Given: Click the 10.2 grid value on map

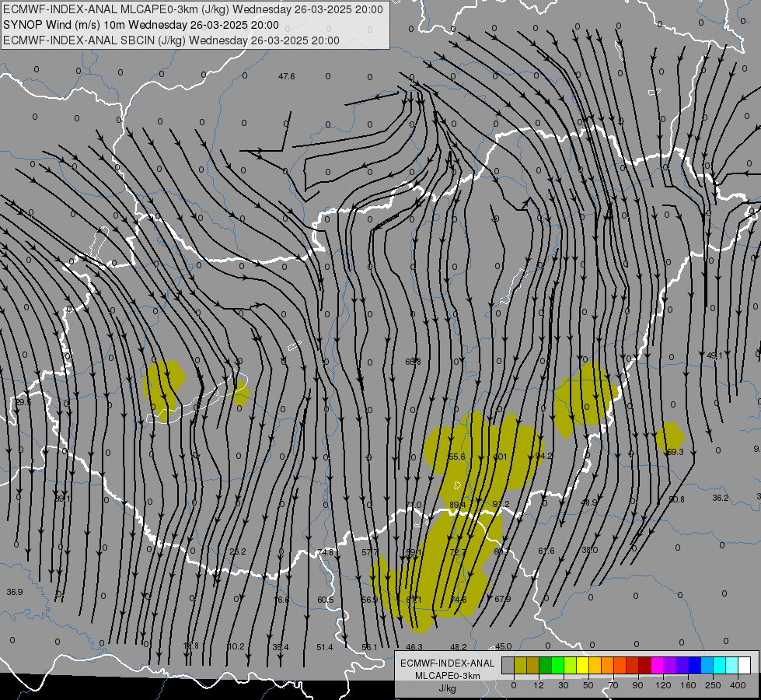Looking at the screenshot, I should click(236, 646).
